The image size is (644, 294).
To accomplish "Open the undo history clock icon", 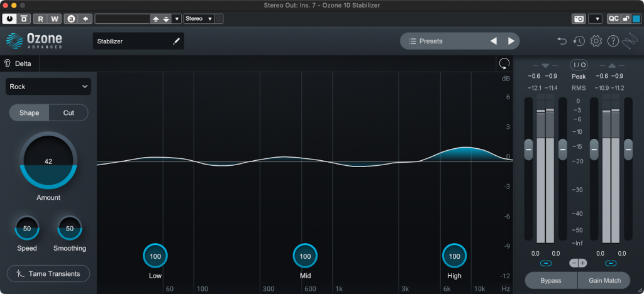I will tap(579, 41).
